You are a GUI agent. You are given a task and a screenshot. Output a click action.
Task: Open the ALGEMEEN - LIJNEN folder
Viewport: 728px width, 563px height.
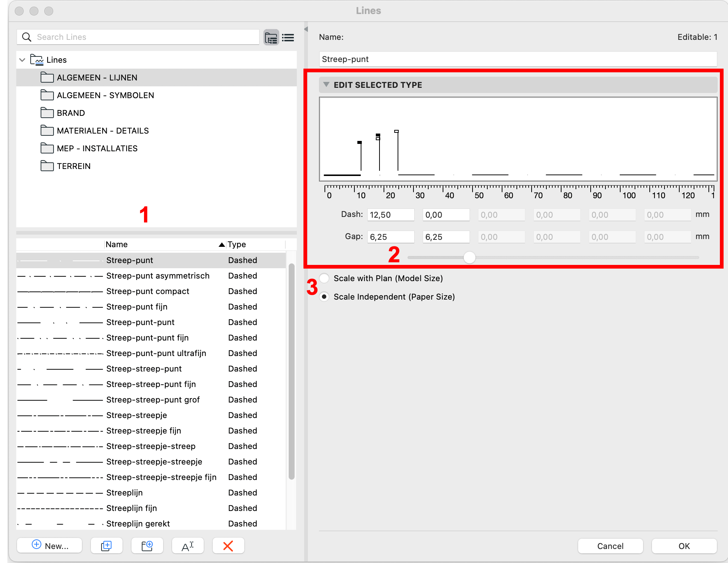[x=157, y=77]
